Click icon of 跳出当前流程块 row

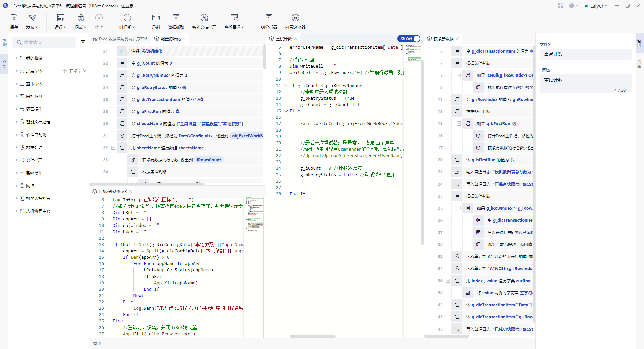pos(478,244)
